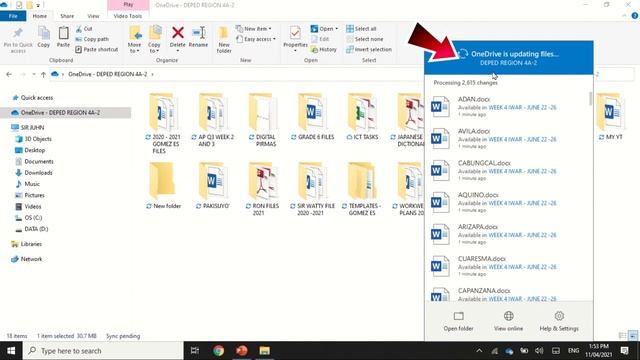The width and height of the screenshot is (640, 360).
Task: Click the Paste shortcut command
Action: click(96, 49)
